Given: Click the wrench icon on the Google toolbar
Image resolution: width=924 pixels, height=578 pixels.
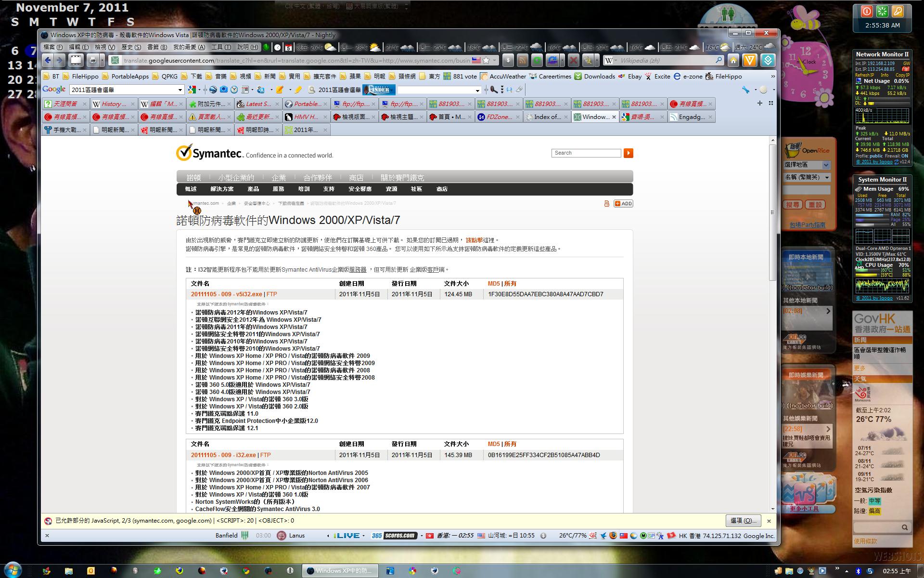Looking at the screenshot, I should [x=745, y=90].
